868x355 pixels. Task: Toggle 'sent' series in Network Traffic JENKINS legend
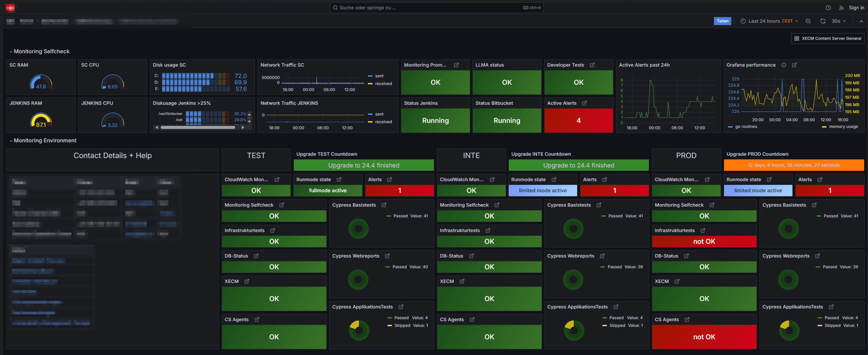click(379, 114)
